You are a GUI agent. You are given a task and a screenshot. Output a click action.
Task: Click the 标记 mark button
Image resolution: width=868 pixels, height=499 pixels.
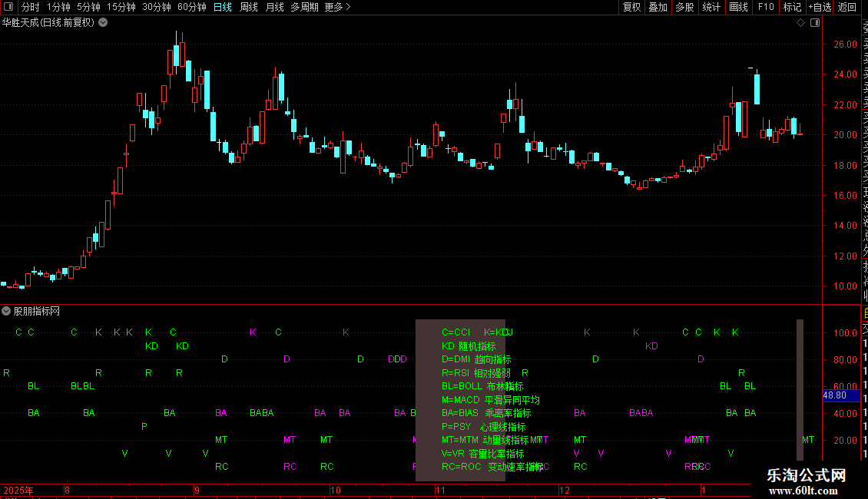[x=792, y=7]
